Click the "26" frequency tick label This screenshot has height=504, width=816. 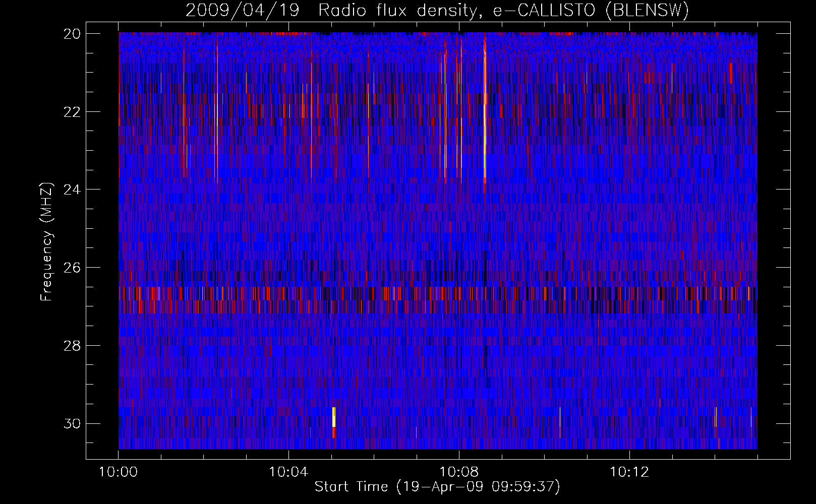click(x=72, y=268)
